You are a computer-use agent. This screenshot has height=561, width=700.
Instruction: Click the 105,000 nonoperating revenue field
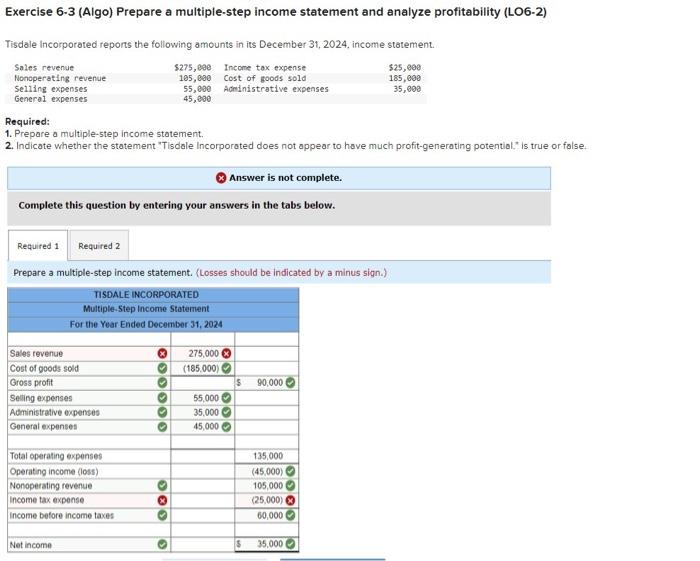click(x=267, y=485)
